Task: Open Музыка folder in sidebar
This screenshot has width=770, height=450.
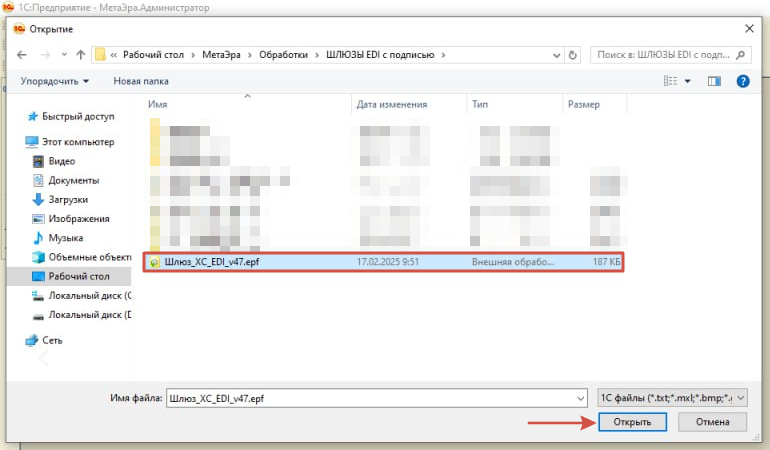Action: coord(66,237)
